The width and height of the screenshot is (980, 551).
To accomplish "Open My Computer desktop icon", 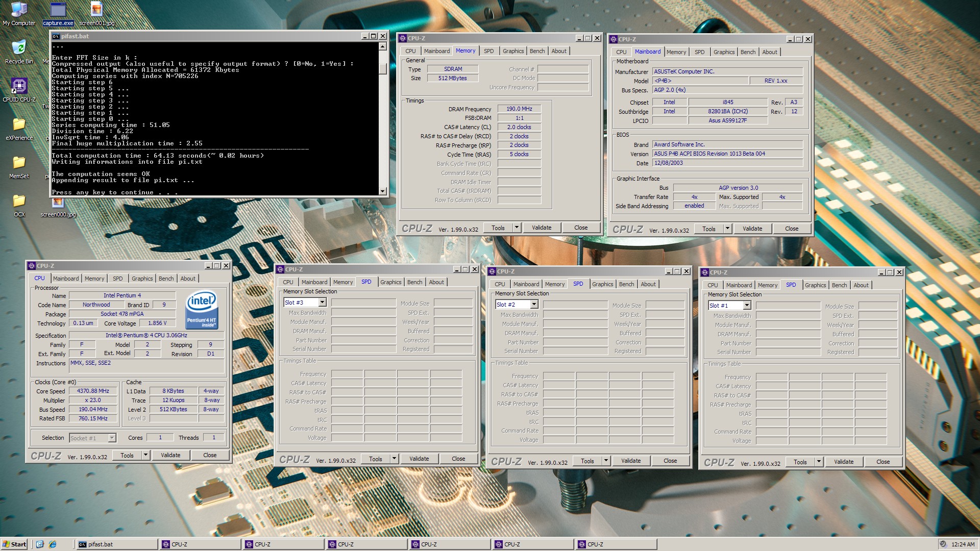I will click(x=19, y=13).
